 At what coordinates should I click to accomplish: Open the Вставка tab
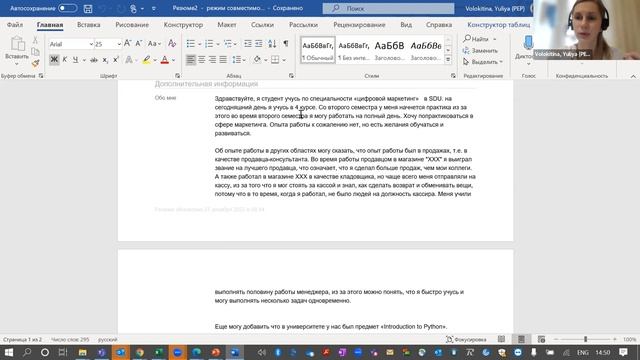click(x=89, y=25)
